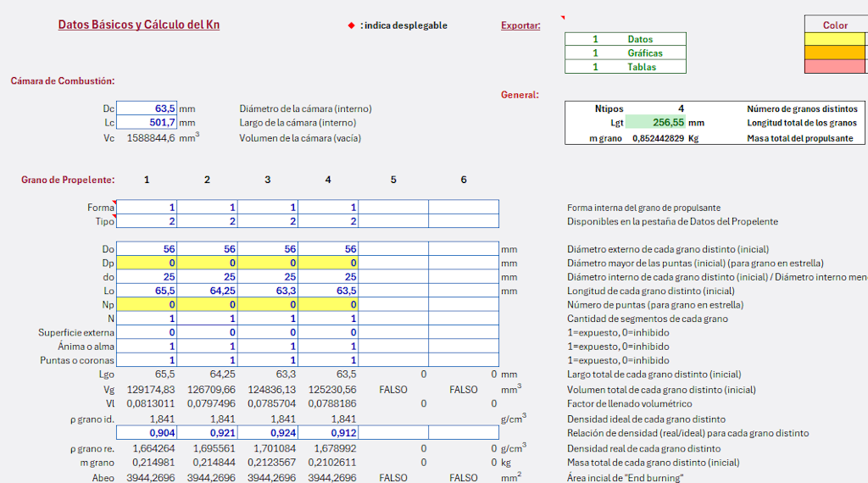Click the Cámara de Combustión heading

click(x=63, y=80)
